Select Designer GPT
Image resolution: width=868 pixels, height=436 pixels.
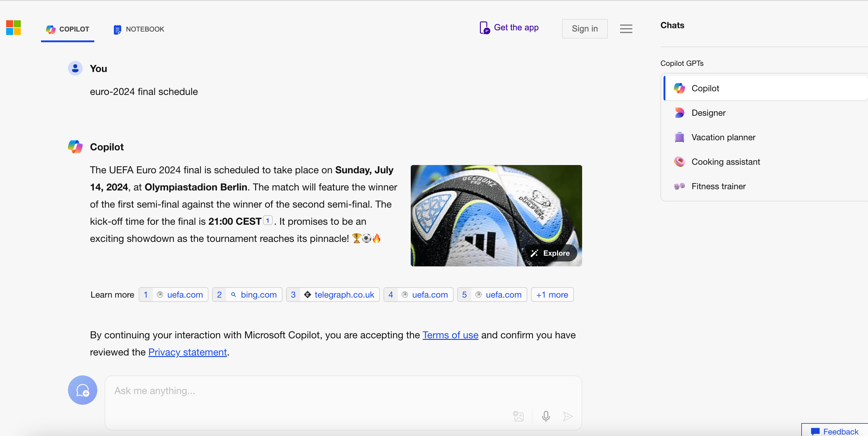[765, 113]
